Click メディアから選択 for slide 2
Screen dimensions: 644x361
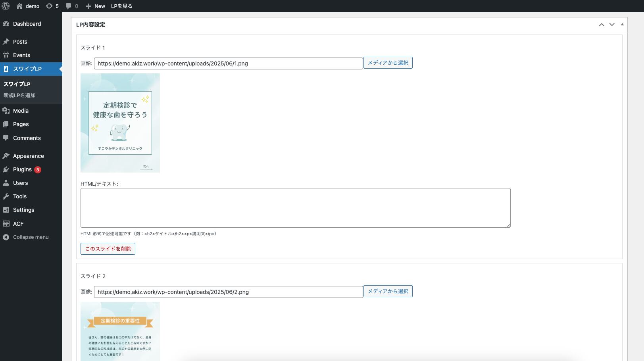(x=388, y=291)
